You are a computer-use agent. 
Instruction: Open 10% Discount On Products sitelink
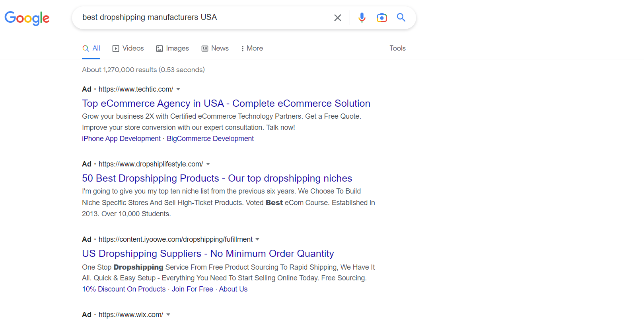[124, 289]
